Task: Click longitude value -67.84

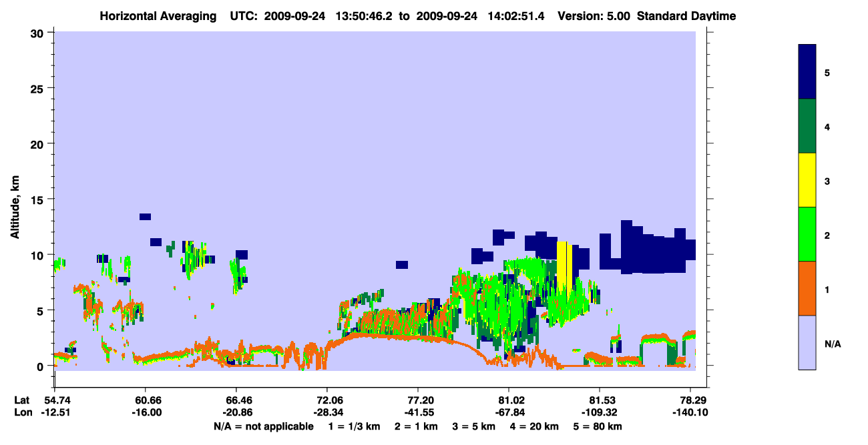Action: [x=509, y=412]
